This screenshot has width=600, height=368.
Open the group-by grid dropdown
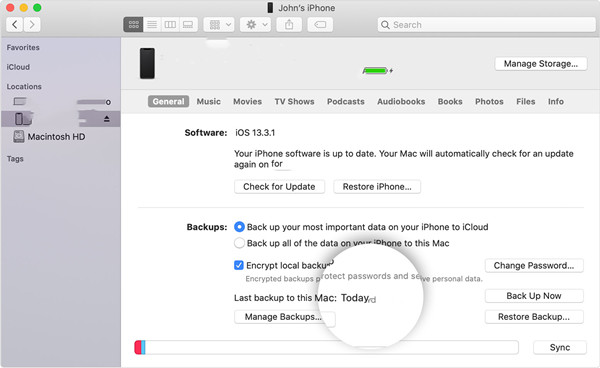(219, 24)
